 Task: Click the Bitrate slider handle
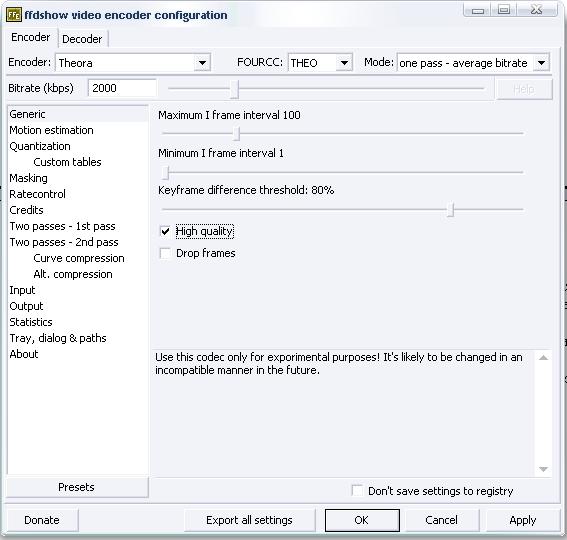pyautogui.click(x=234, y=89)
